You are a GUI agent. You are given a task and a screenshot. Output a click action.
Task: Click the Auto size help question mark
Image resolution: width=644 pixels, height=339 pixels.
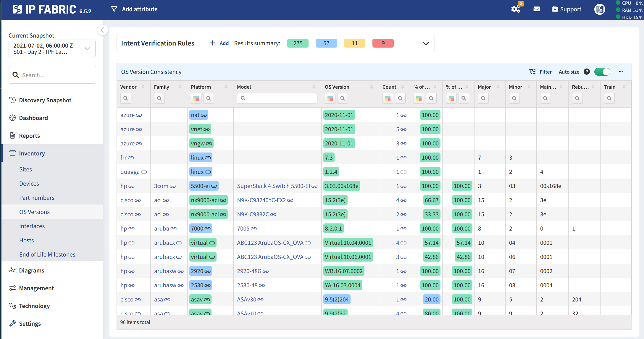coord(587,72)
